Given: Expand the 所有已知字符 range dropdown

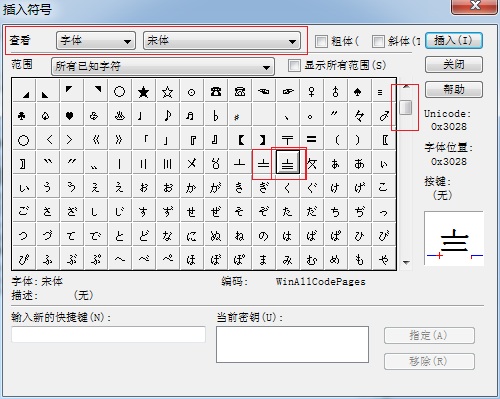Looking at the screenshot, I should pyautogui.click(x=163, y=66).
